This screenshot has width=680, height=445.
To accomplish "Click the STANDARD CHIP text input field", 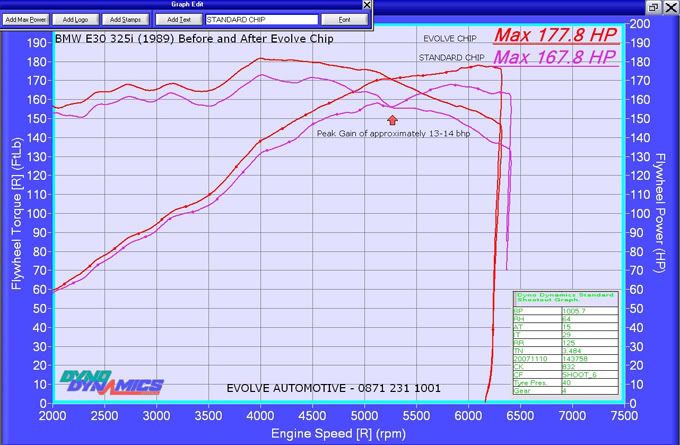I will 262,20.
